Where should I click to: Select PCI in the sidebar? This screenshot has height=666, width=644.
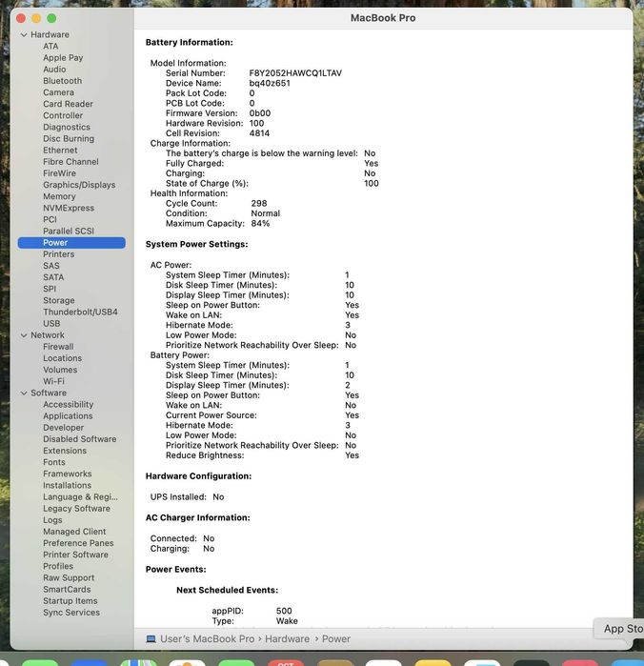50,219
